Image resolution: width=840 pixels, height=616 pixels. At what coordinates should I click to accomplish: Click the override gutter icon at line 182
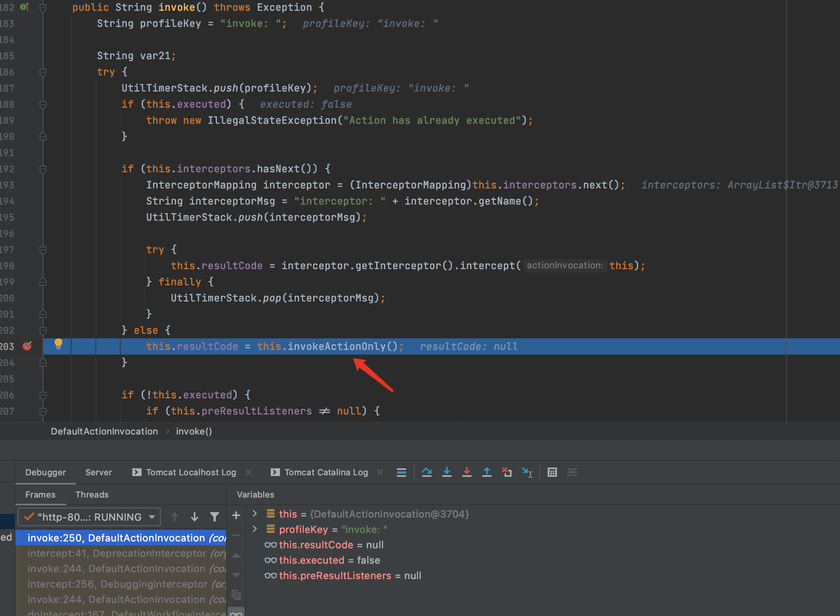(x=25, y=7)
